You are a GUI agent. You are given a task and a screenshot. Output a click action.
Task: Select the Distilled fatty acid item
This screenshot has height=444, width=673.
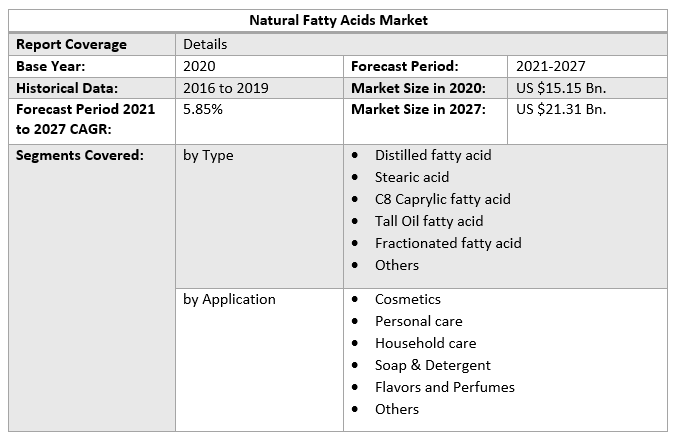(x=433, y=155)
